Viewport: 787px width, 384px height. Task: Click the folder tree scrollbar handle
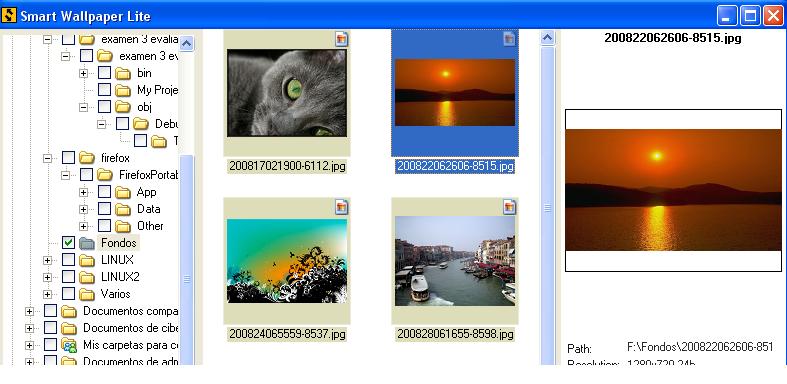tap(186, 260)
